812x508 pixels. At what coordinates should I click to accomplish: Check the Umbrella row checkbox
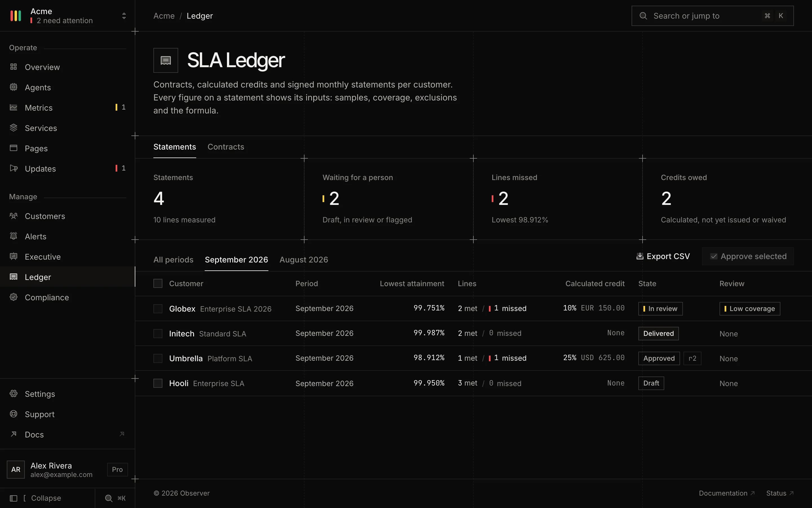coord(158,358)
